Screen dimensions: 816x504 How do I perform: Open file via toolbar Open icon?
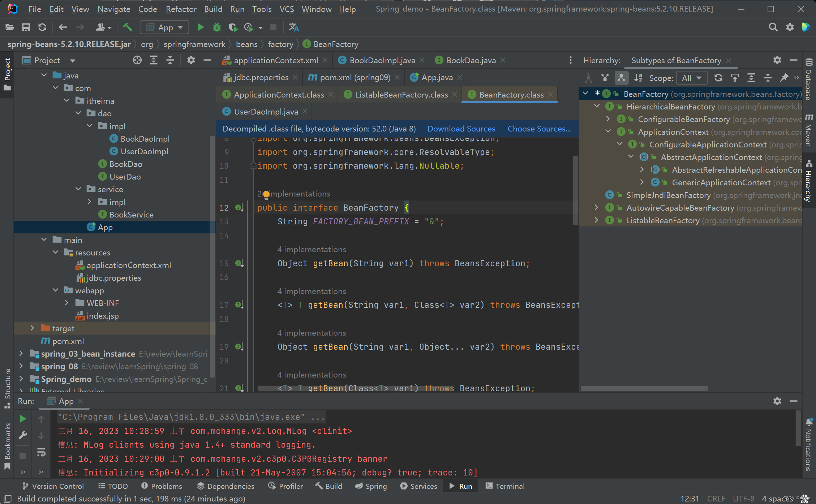point(10,27)
